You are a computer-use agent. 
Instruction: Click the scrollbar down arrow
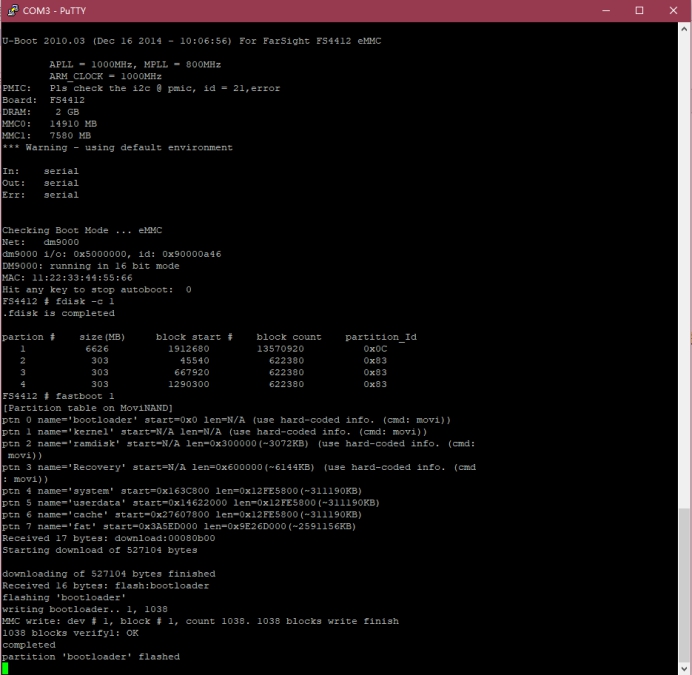(x=684, y=668)
